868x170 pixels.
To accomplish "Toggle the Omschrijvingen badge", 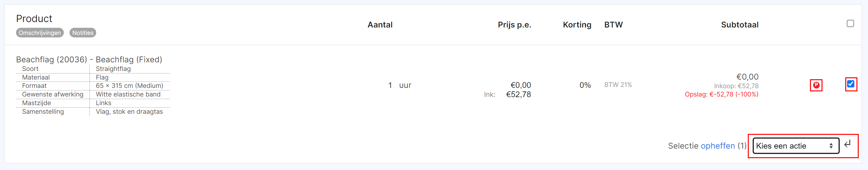I will click(40, 33).
